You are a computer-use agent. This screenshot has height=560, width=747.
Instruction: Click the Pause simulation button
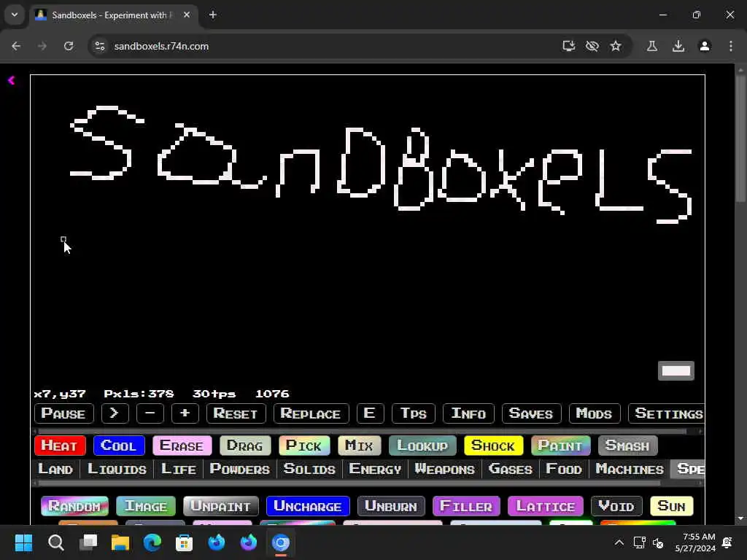(x=64, y=413)
